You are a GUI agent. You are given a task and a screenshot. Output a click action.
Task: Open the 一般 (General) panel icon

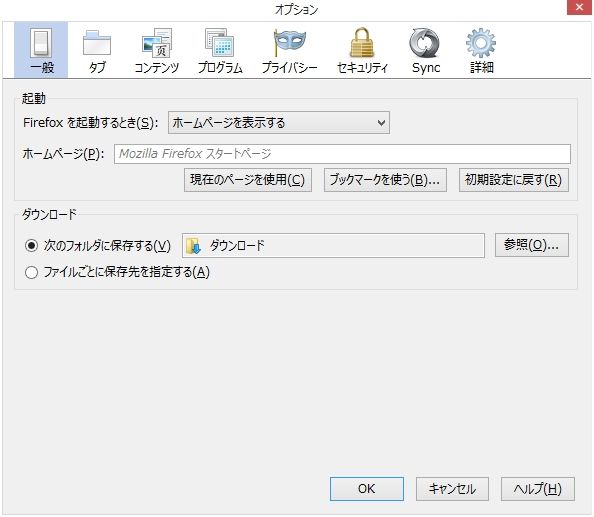click(x=41, y=44)
